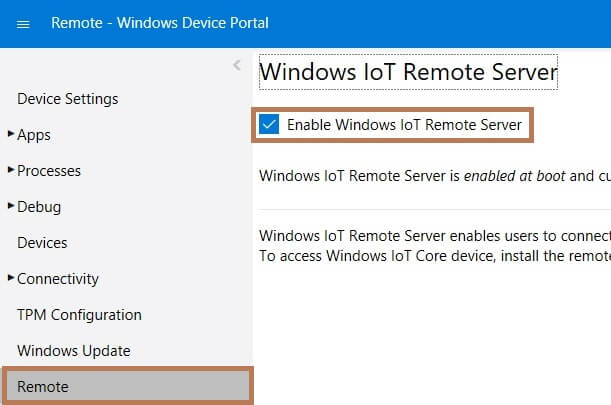Expand the Apps section arrow
The image size is (611, 405).
pyautogui.click(x=11, y=134)
